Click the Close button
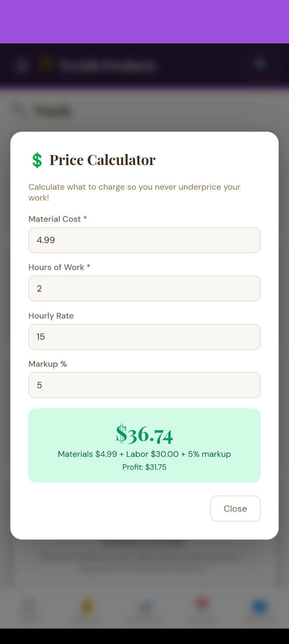This screenshot has width=289, height=644. point(235,508)
